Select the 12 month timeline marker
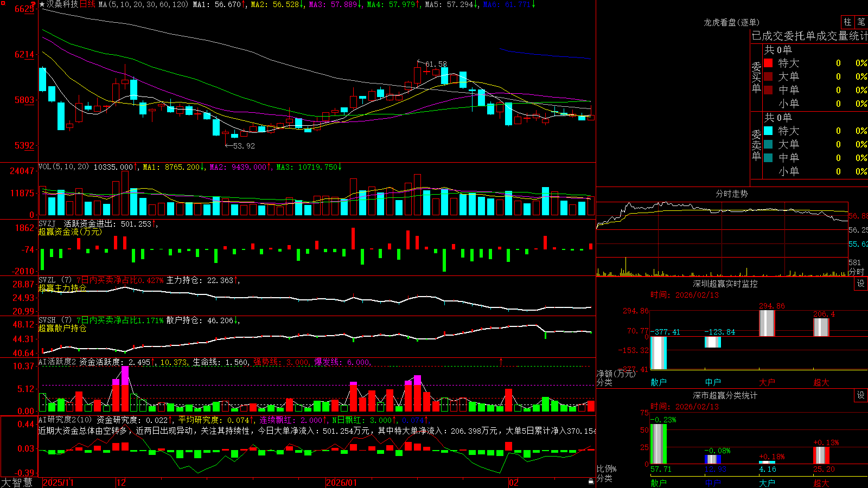The width and height of the screenshot is (868, 488). [121, 483]
